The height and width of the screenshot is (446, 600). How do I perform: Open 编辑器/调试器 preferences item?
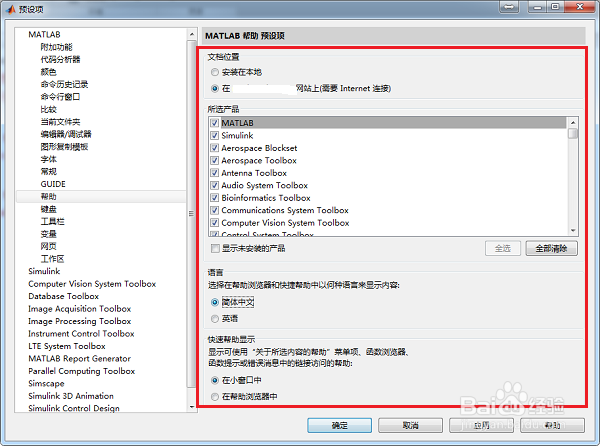coord(66,134)
